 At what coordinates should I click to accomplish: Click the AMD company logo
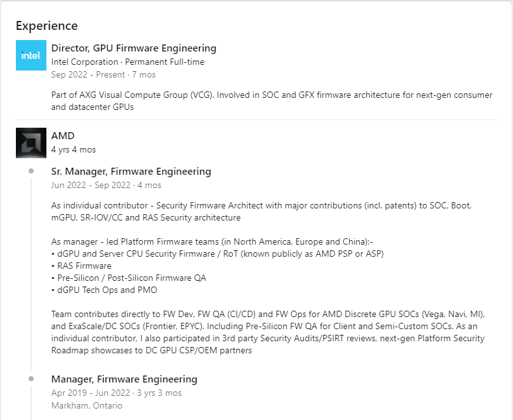click(31, 143)
